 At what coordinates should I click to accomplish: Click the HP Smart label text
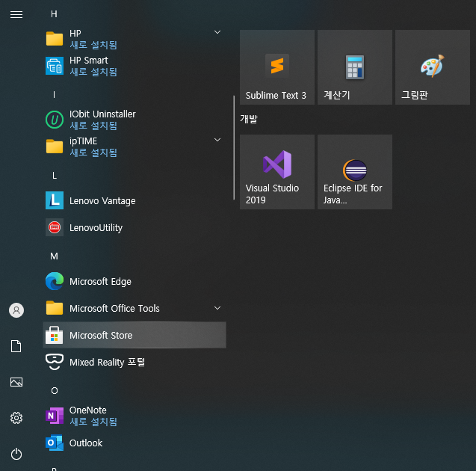[88, 61]
